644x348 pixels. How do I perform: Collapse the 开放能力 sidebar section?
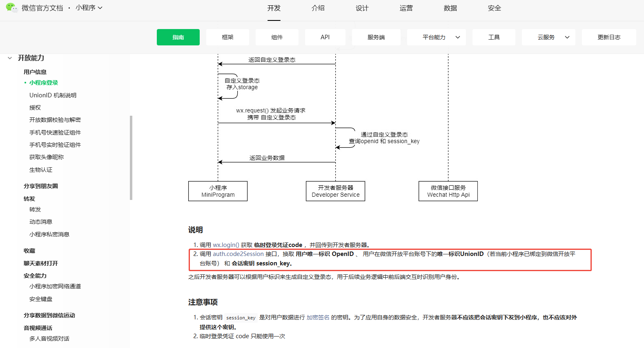10,58
